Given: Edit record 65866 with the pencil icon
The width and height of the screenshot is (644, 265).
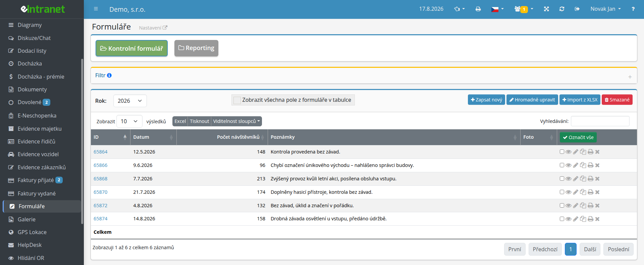Looking at the screenshot, I should click(x=576, y=165).
